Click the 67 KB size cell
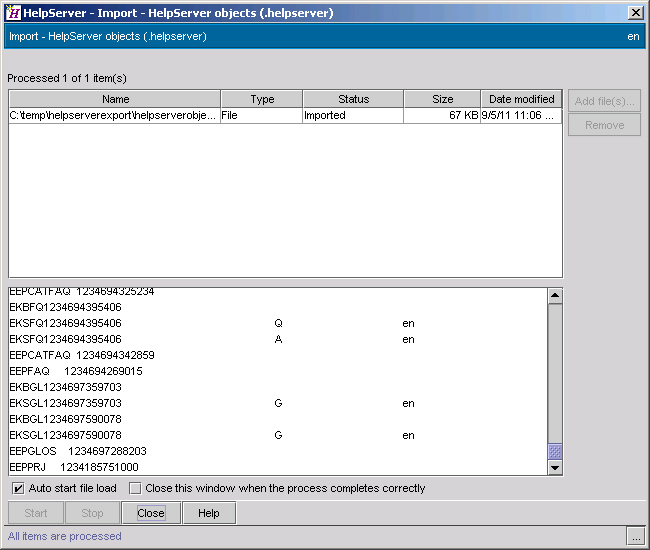Viewport: 650px width, 550px height. click(442, 115)
